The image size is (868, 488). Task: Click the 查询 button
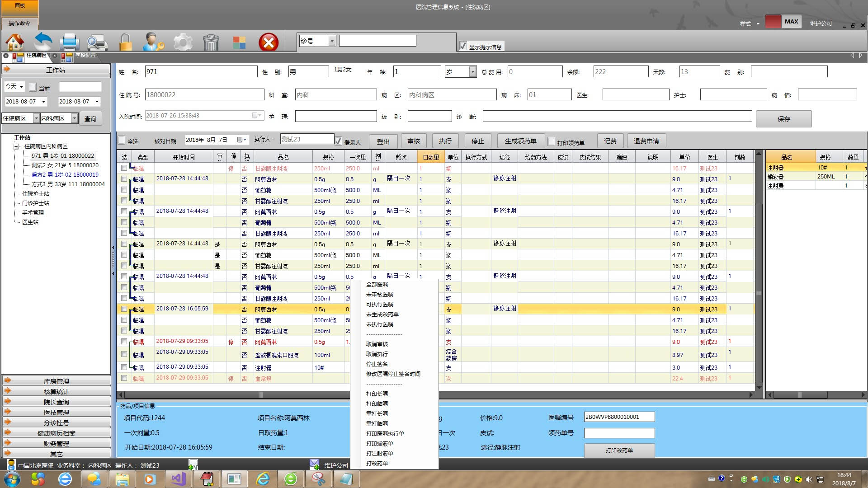click(x=90, y=118)
